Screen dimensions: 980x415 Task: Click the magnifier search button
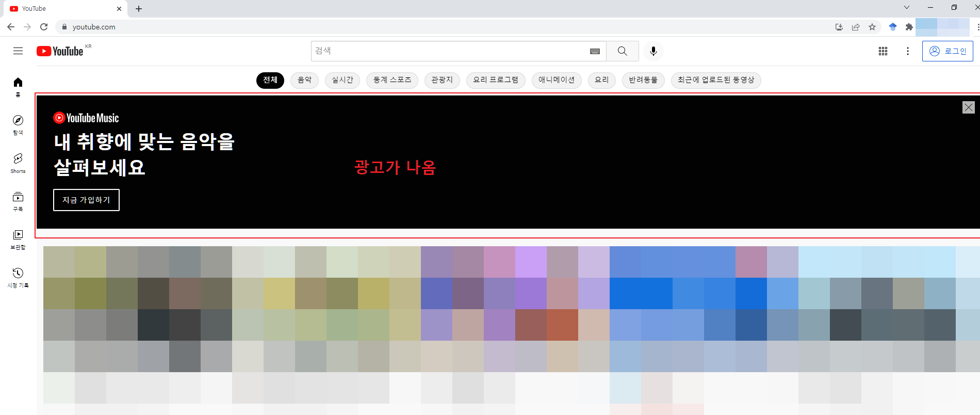tap(623, 51)
